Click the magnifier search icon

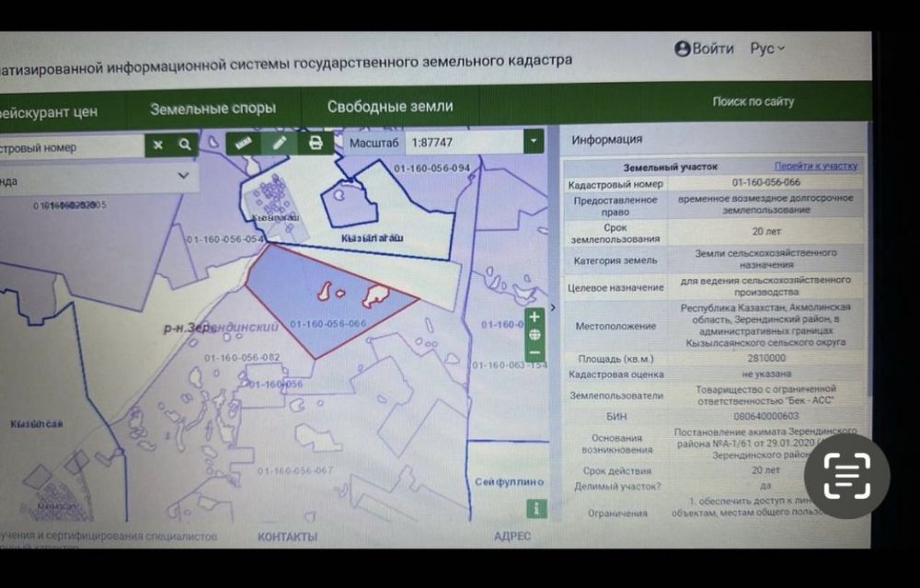[185, 144]
